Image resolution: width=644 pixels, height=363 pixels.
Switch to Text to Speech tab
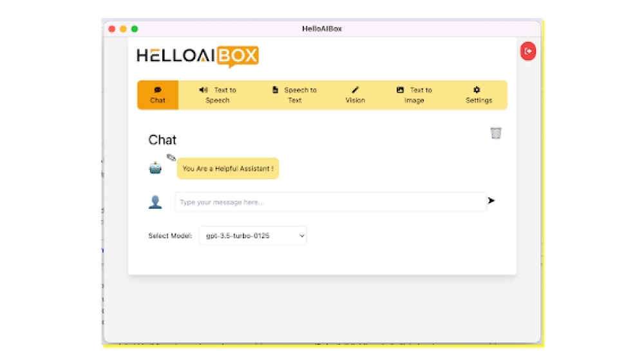(218, 95)
